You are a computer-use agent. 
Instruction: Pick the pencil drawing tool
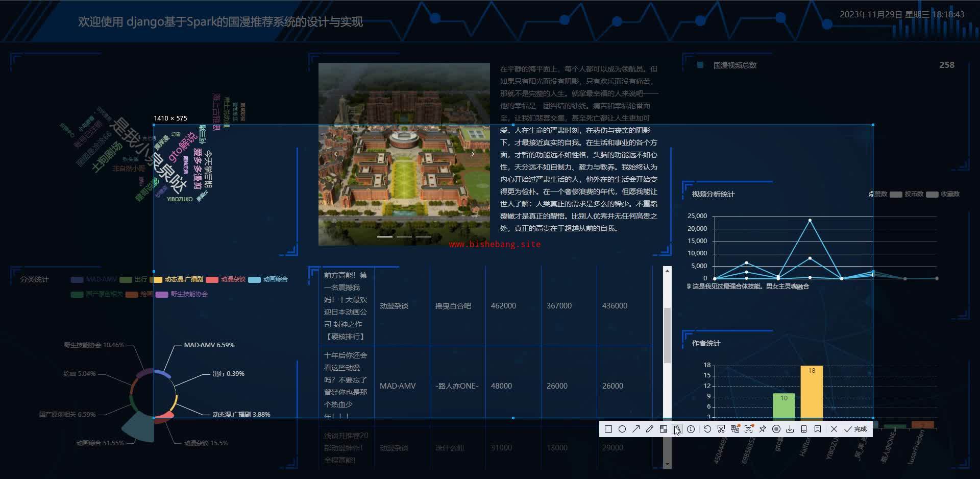coord(649,429)
